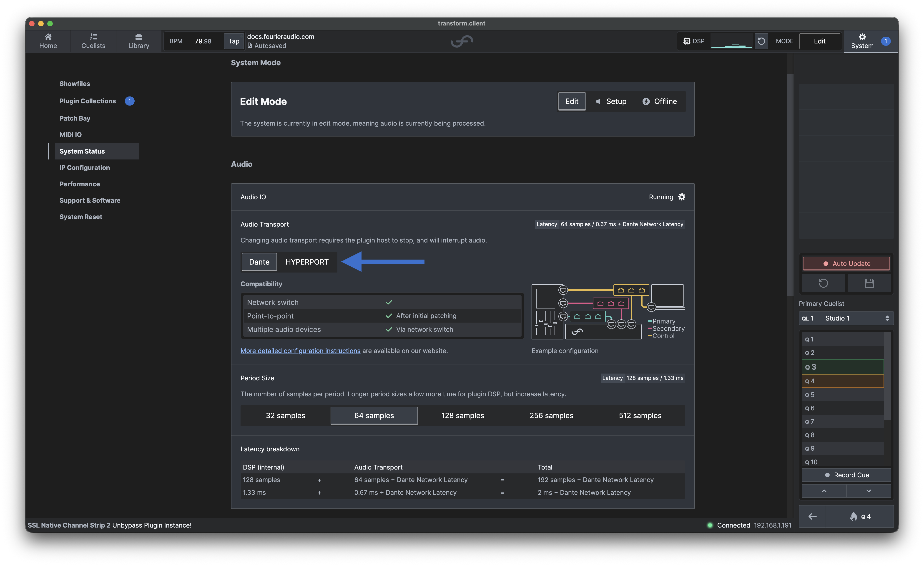
Task: Go to the Home view
Action: pyautogui.click(x=48, y=41)
